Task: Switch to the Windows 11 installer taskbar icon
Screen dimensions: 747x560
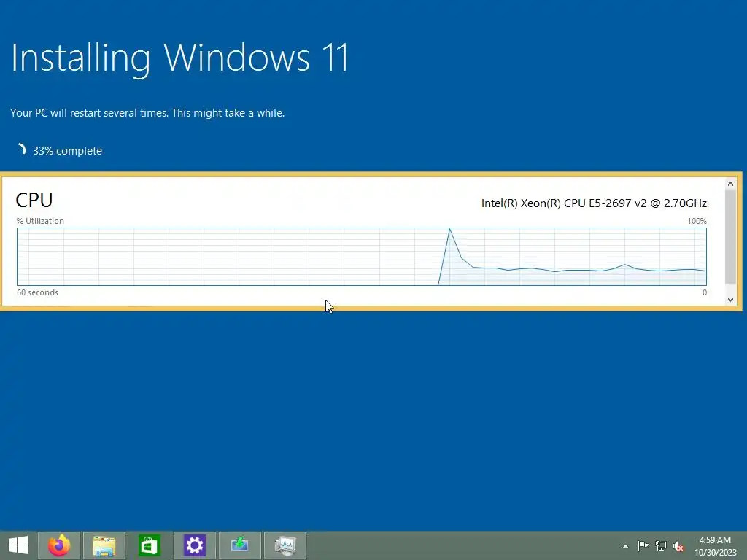Action: point(239,545)
